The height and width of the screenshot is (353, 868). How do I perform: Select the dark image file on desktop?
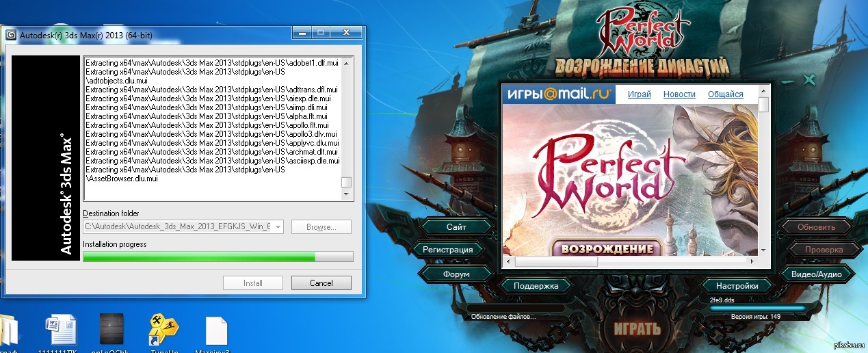point(111,330)
